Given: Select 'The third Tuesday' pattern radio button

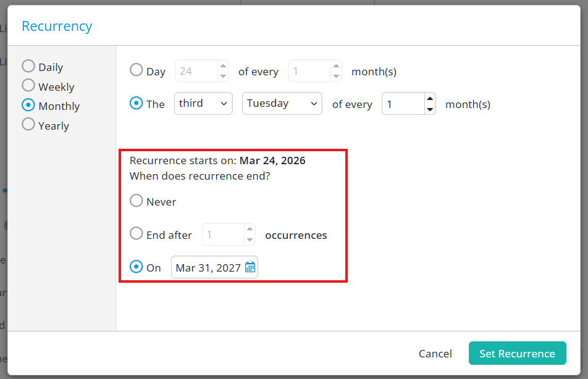Looking at the screenshot, I should [136, 103].
